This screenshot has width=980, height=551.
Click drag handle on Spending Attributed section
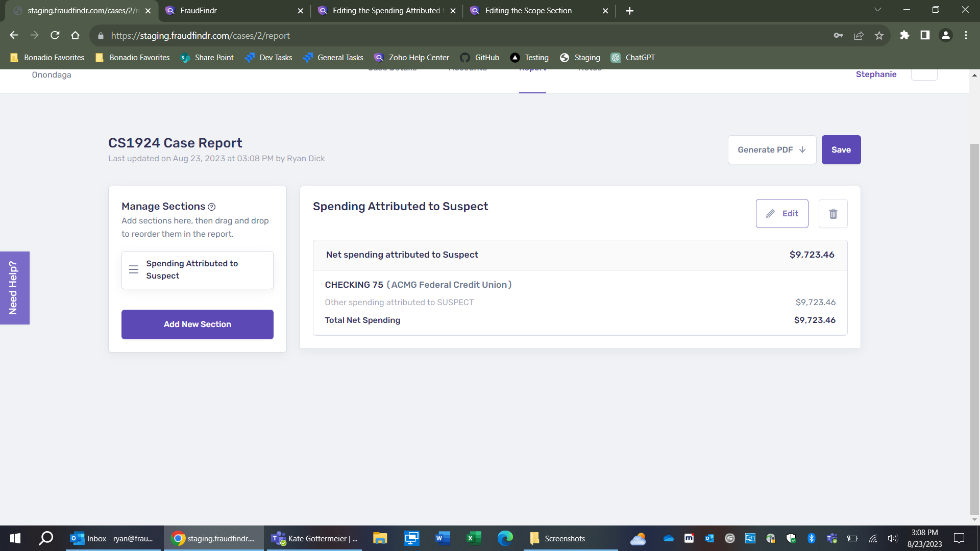[x=134, y=269]
